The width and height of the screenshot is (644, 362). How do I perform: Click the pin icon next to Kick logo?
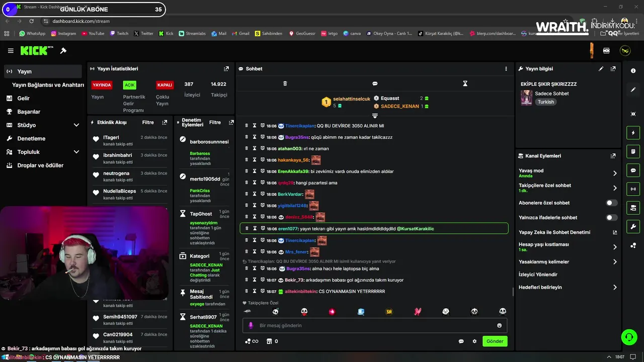click(63, 51)
